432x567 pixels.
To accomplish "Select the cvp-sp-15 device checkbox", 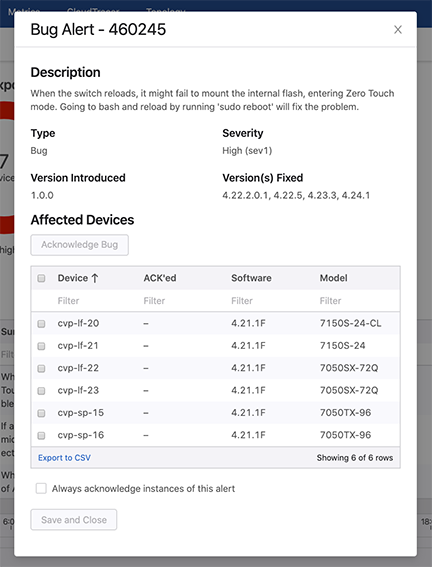I will click(x=41, y=413).
